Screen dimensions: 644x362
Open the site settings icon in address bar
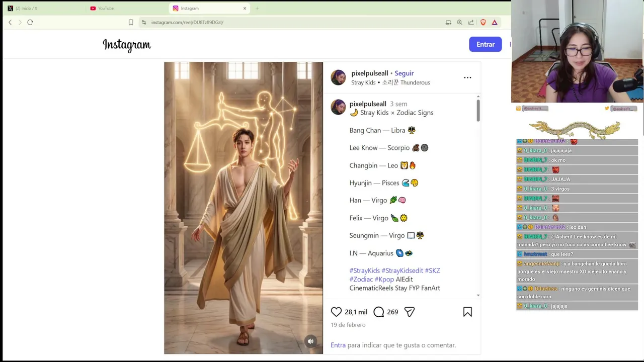[144, 22]
